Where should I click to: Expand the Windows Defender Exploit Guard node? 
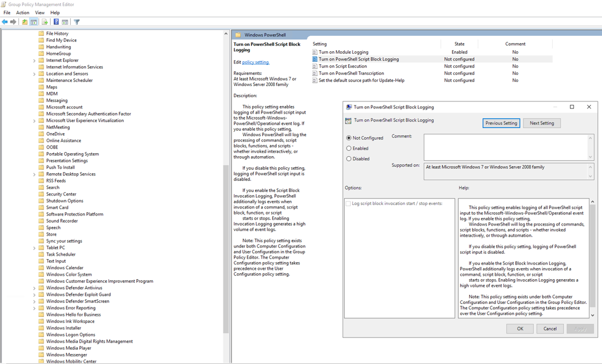coord(34,295)
